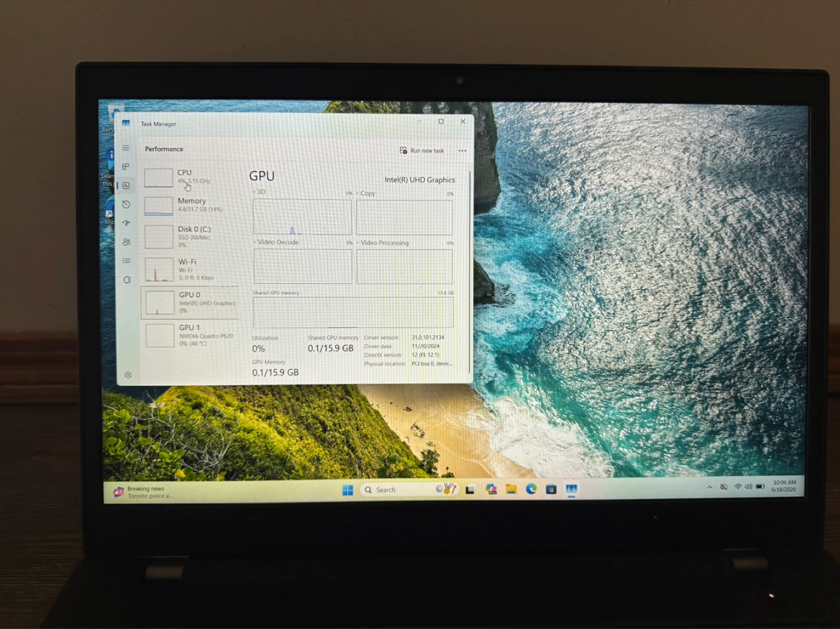
Task: Click the volume tray icon
Action: 748,486
